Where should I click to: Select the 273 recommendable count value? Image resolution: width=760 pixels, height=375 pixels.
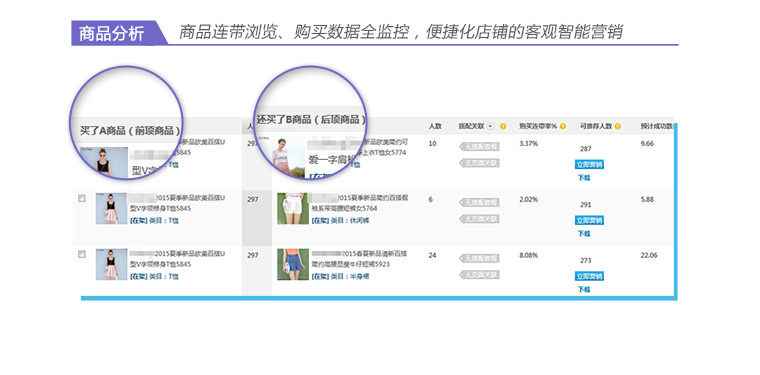tap(586, 261)
